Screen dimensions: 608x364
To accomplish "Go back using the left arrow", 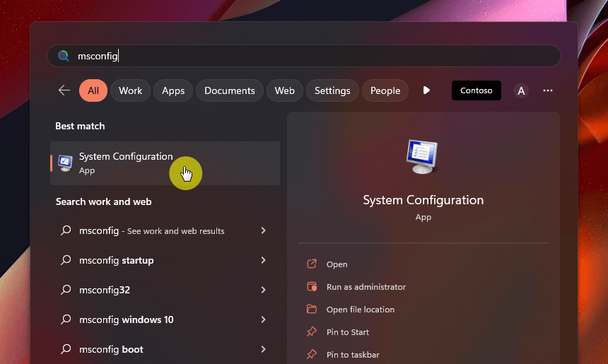I will click(64, 90).
